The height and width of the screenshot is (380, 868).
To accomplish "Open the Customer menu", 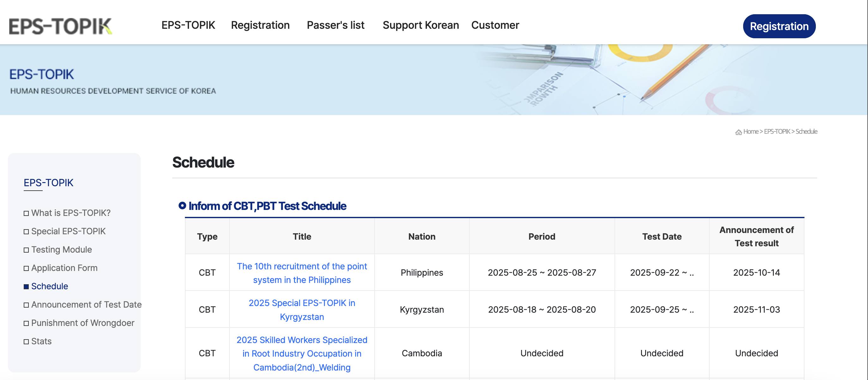I will pyautogui.click(x=495, y=25).
